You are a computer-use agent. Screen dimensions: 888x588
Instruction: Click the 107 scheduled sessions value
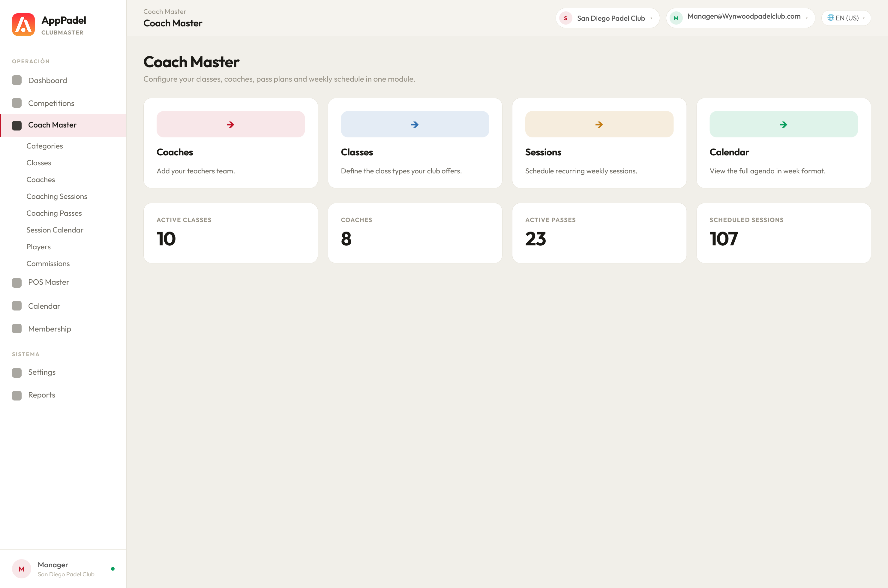click(x=724, y=239)
